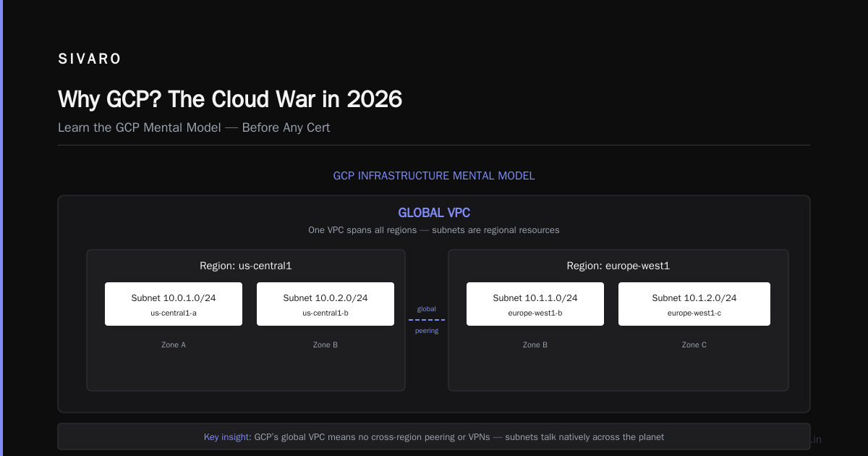Select the Subnet 10.0.1.0/24 box
Viewport: 868px width, 456px height.
pos(174,304)
